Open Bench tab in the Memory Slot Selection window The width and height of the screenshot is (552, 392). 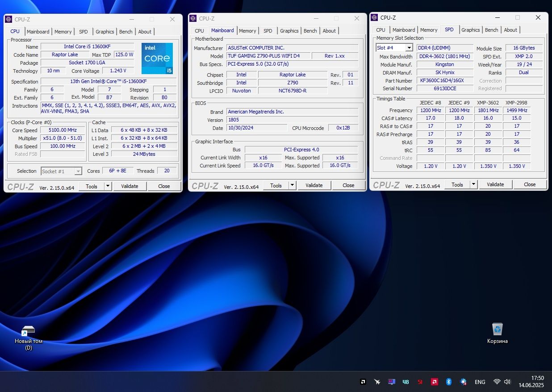tap(492, 30)
